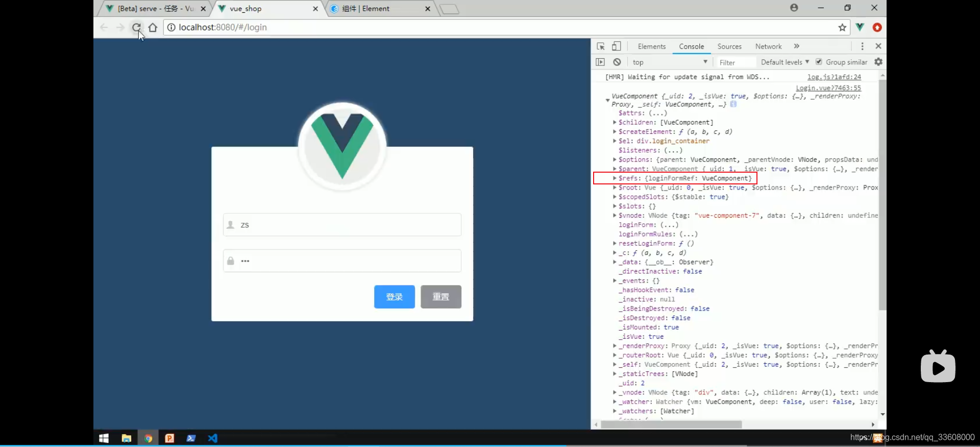Open PowerShell from taskbar
This screenshot has height=447, width=980.
[x=191, y=438]
